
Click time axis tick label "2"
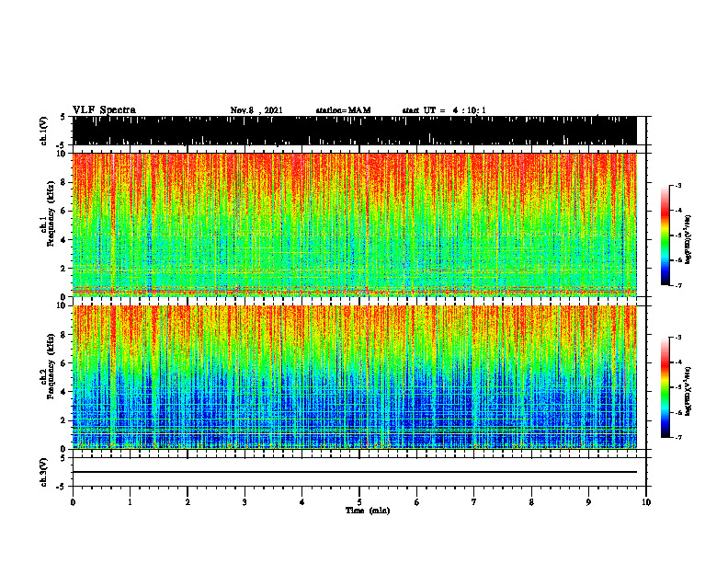[188, 502]
